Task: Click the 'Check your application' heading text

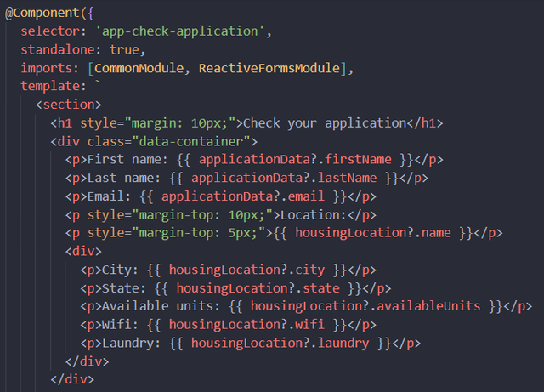Action: [325, 123]
